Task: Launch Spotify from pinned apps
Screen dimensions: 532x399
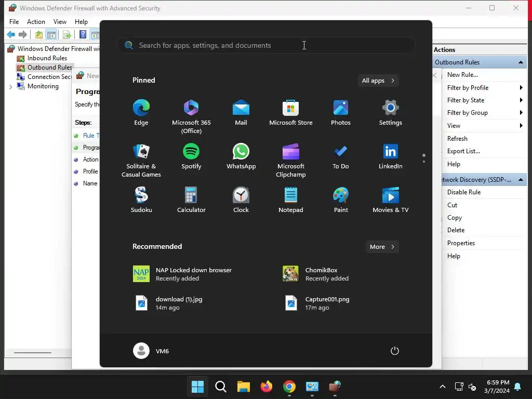Action: [x=191, y=156]
